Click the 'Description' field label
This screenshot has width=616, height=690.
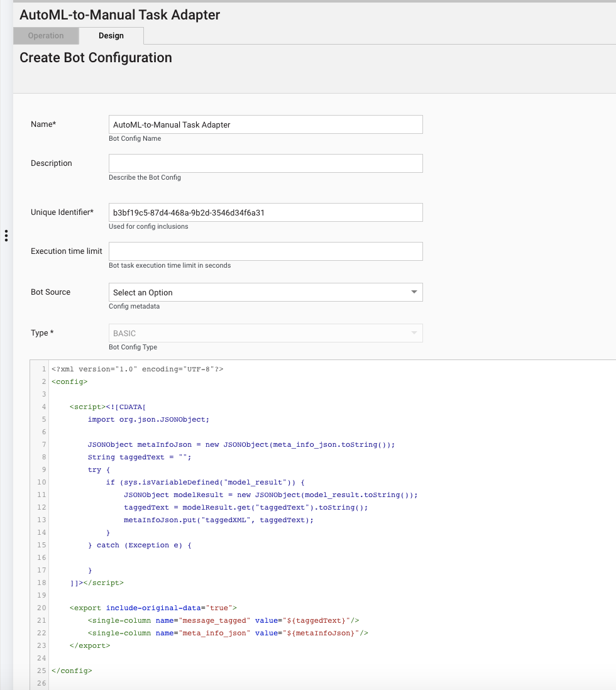[52, 163]
